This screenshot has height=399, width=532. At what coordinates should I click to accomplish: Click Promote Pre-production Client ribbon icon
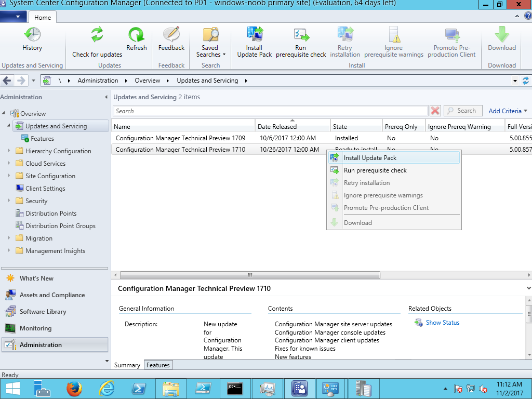451,42
